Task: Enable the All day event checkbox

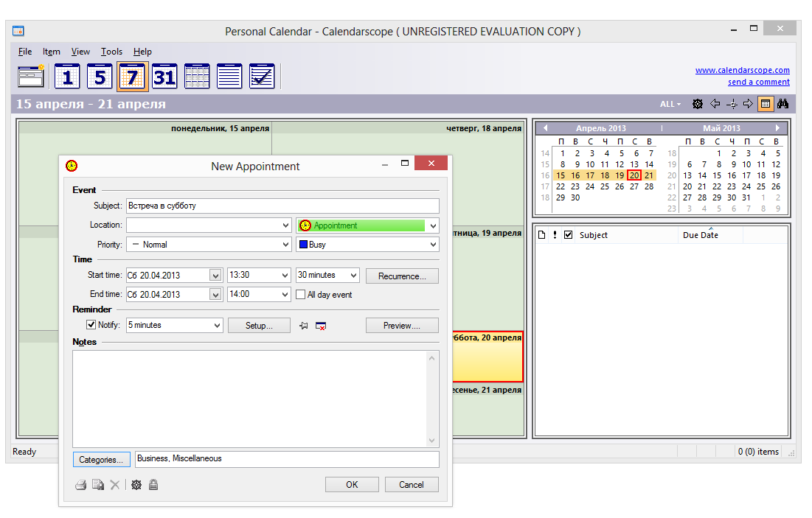Action: [x=300, y=295]
